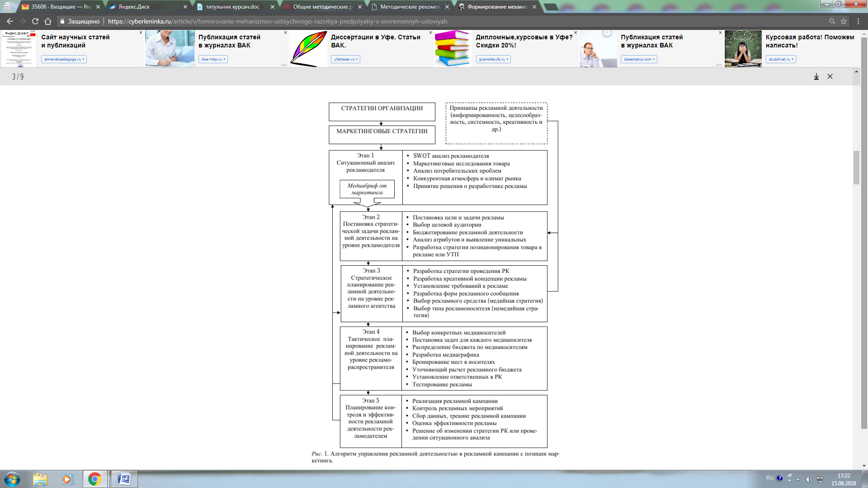
Task: Close the image viewer with the X icon
Action: pos(830,77)
